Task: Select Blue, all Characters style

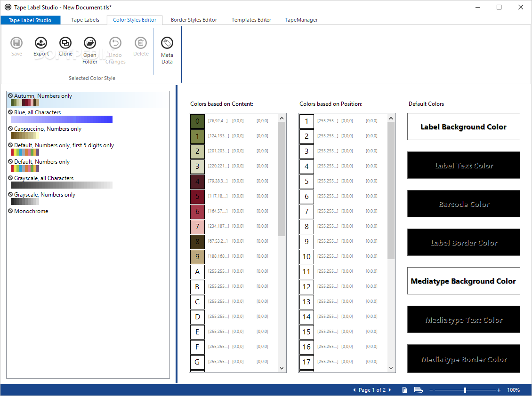Action: point(88,116)
